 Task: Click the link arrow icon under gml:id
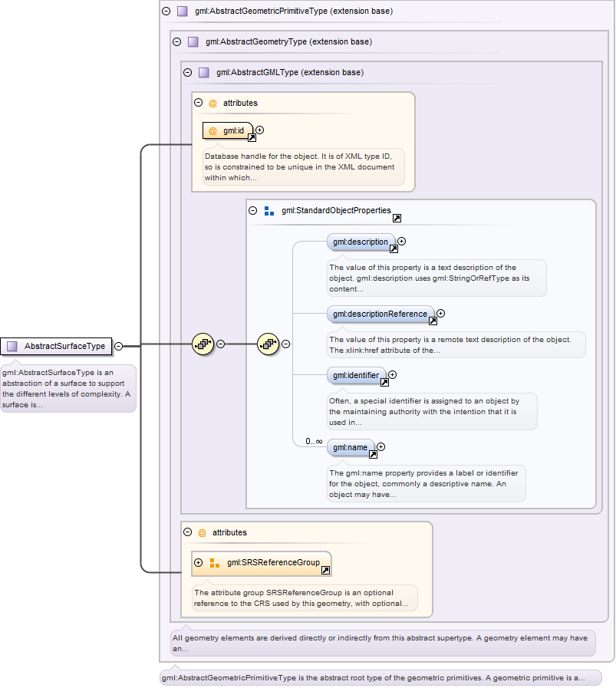click(252, 137)
